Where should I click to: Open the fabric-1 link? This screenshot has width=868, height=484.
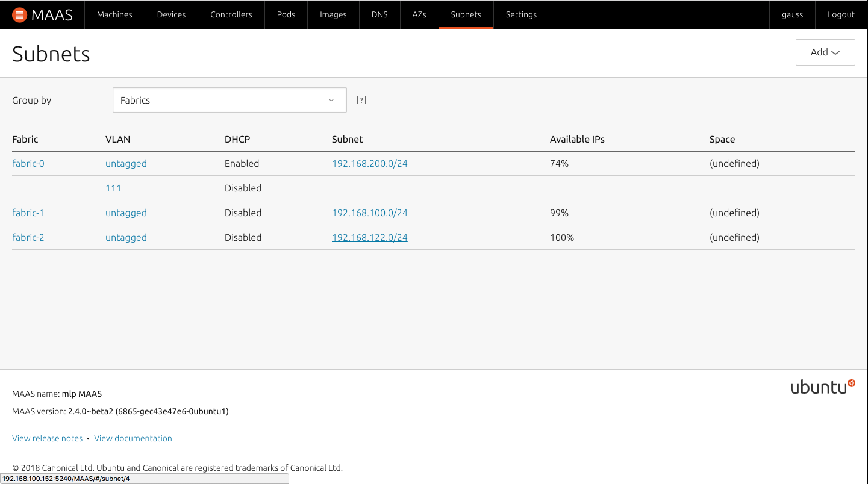click(28, 213)
